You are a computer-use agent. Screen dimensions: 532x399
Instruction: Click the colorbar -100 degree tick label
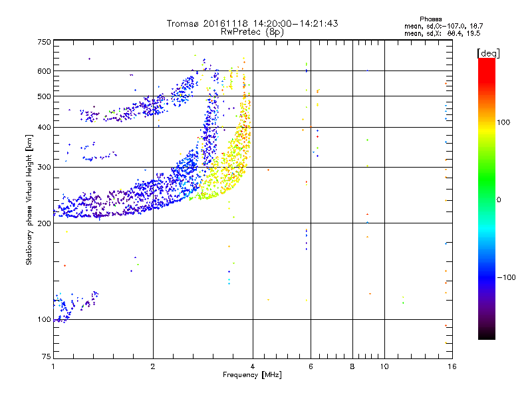[507, 277]
